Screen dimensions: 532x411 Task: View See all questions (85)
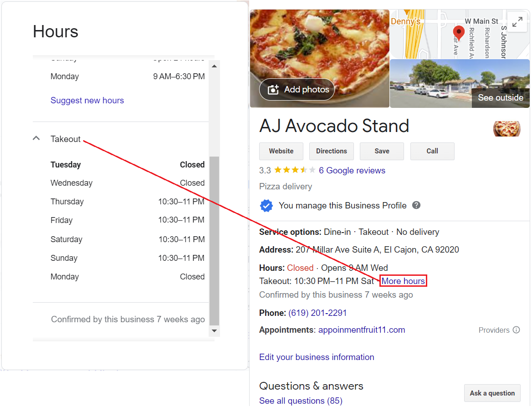click(x=301, y=401)
